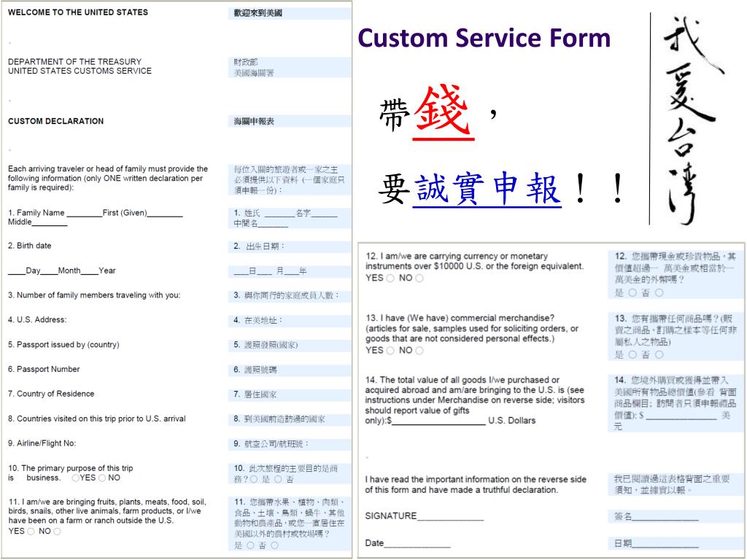This screenshot has width=747, height=560.
Task: Click the CUSTOM DECLARATION heading
Action: point(55,122)
